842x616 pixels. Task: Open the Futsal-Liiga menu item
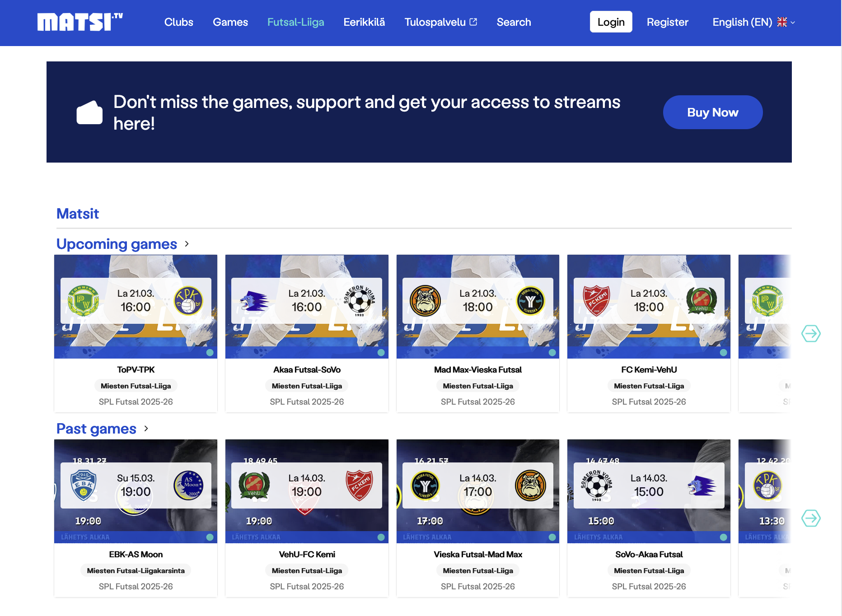[x=295, y=22]
